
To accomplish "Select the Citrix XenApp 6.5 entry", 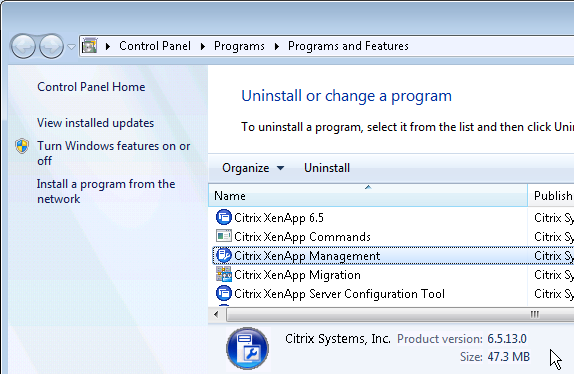I will click(279, 218).
